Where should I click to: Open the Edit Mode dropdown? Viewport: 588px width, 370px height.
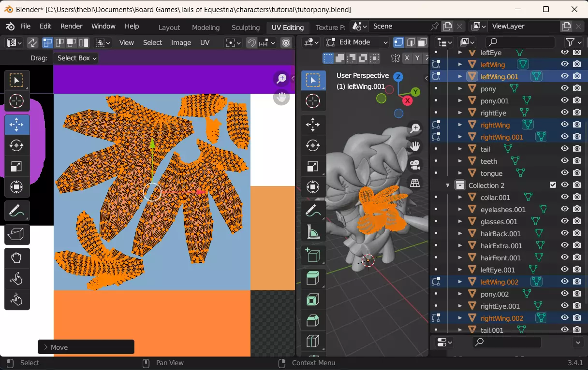357,43
